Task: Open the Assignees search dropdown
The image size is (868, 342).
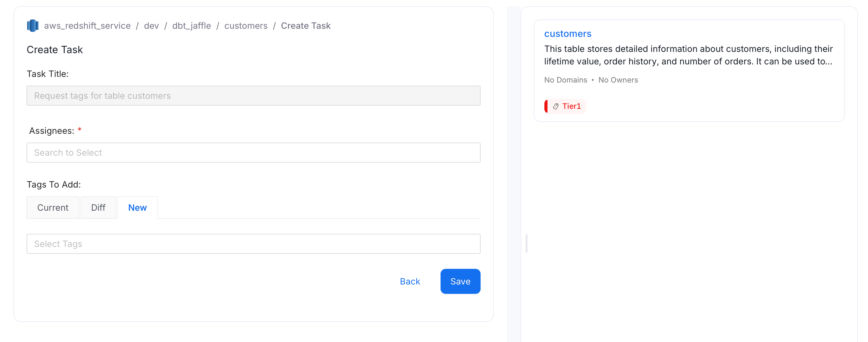Action: tap(253, 153)
